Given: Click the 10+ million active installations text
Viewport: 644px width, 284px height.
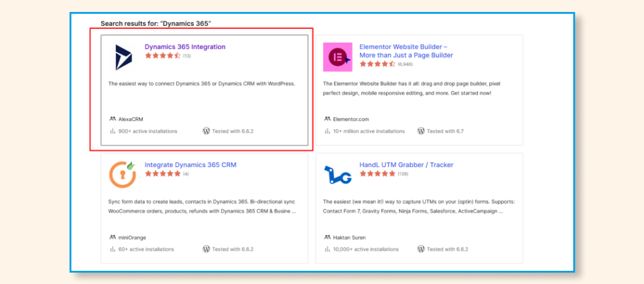Looking at the screenshot, I should pos(369,131).
